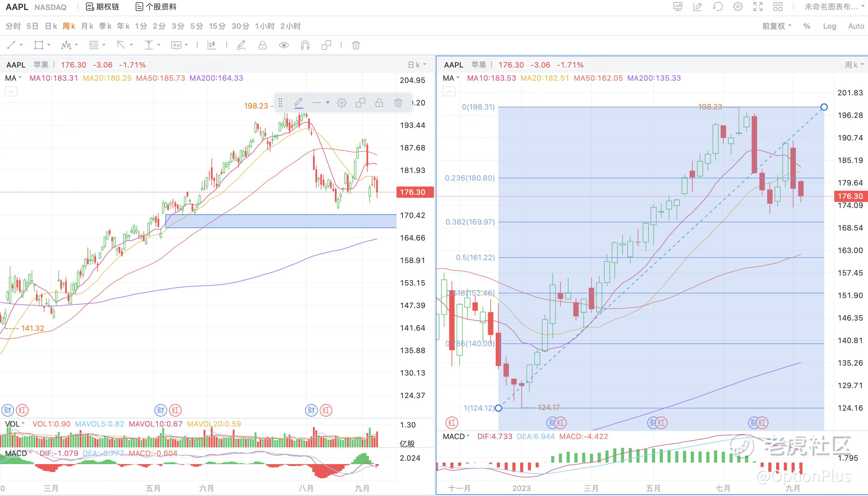Open drawing settings gear in floating toolbar
Image resolution: width=868 pixels, height=496 pixels.
[341, 103]
